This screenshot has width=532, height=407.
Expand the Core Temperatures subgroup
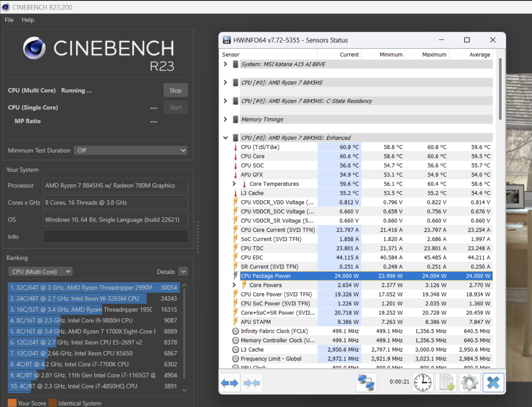tap(234, 184)
